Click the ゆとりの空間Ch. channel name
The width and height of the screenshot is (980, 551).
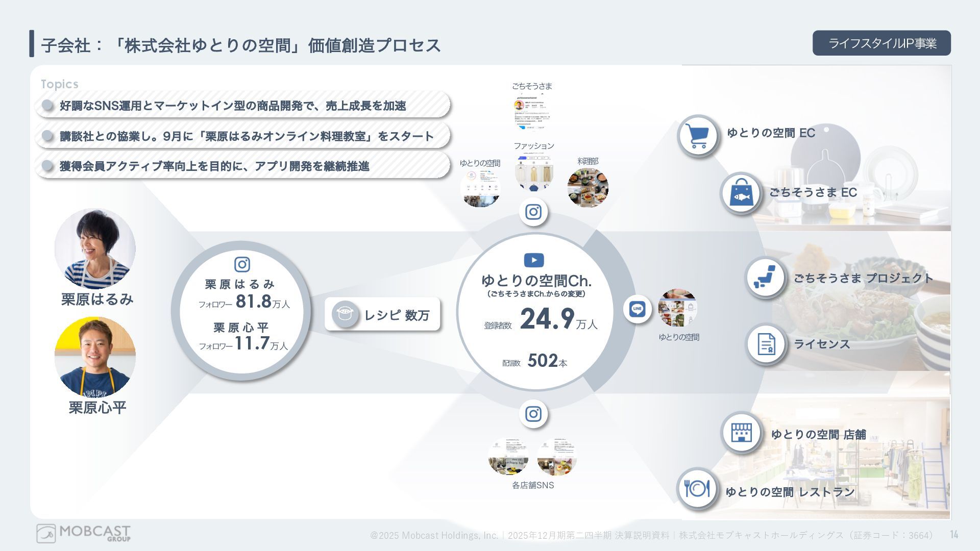[x=536, y=281]
